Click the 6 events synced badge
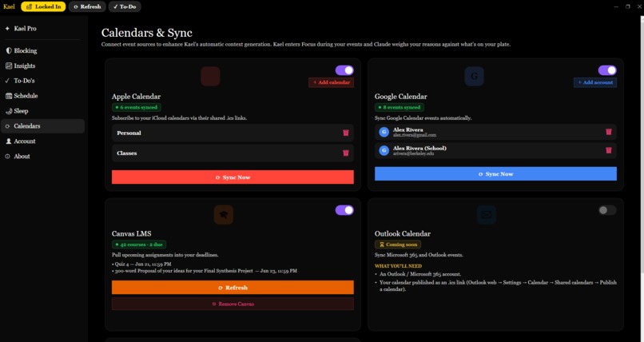 click(x=137, y=108)
